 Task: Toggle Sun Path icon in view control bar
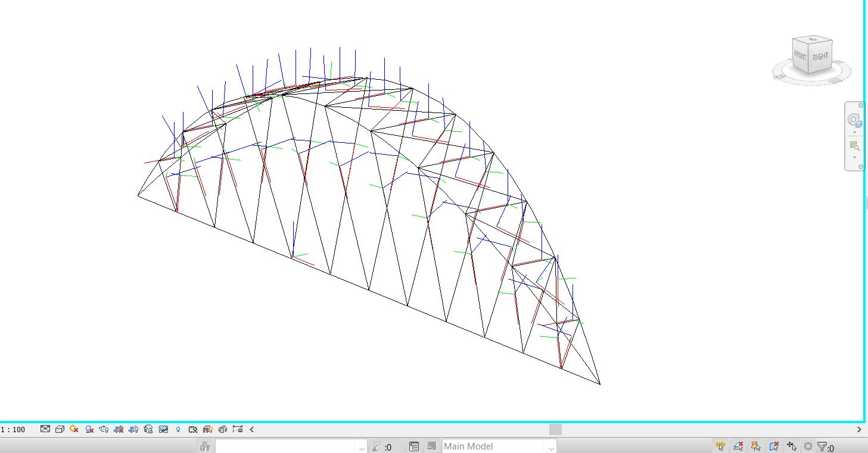[x=74, y=429]
